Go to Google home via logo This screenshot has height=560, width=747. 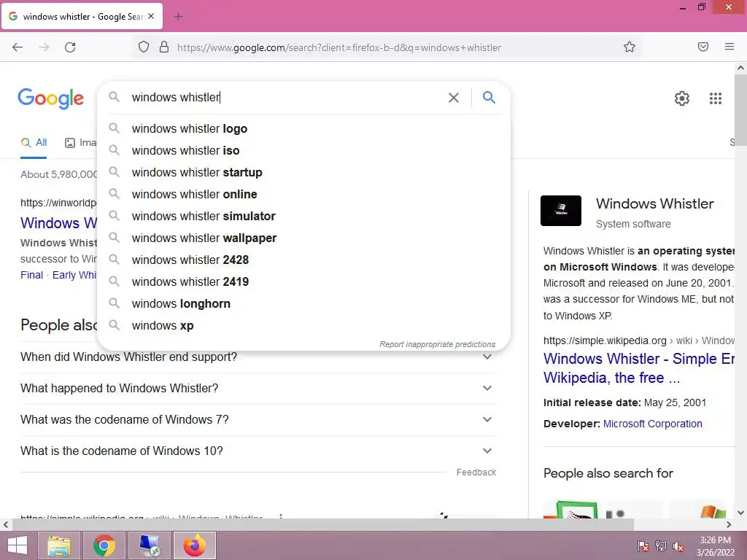point(51,98)
